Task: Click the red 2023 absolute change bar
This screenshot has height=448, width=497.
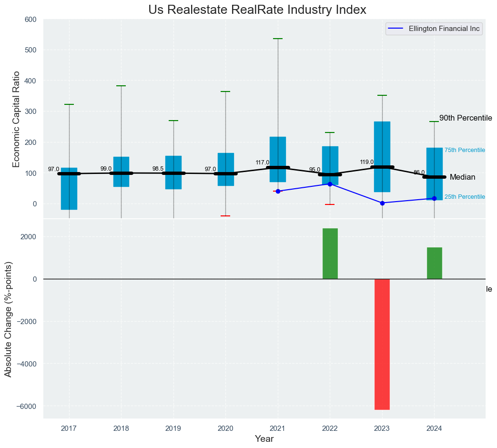Action: tap(382, 344)
